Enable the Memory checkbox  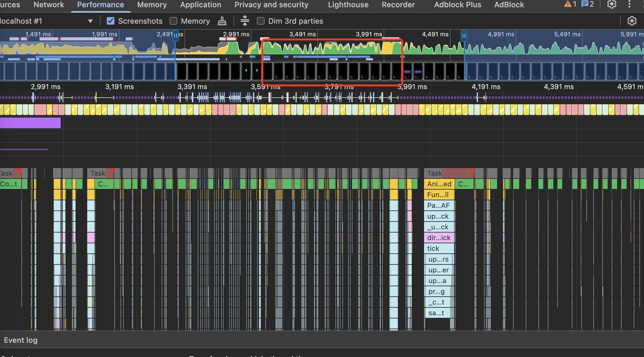click(x=173, y=21)
